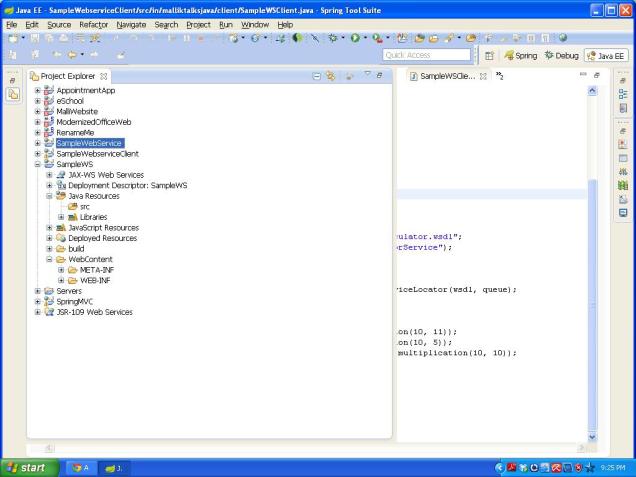The image size is (636, 477).
Task: Click the Open Type folder icon
Action: (x=419, y=38)
